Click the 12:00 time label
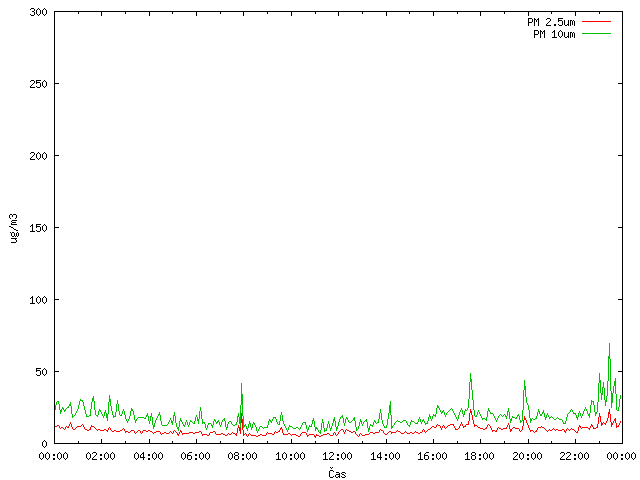 (337, 456)
